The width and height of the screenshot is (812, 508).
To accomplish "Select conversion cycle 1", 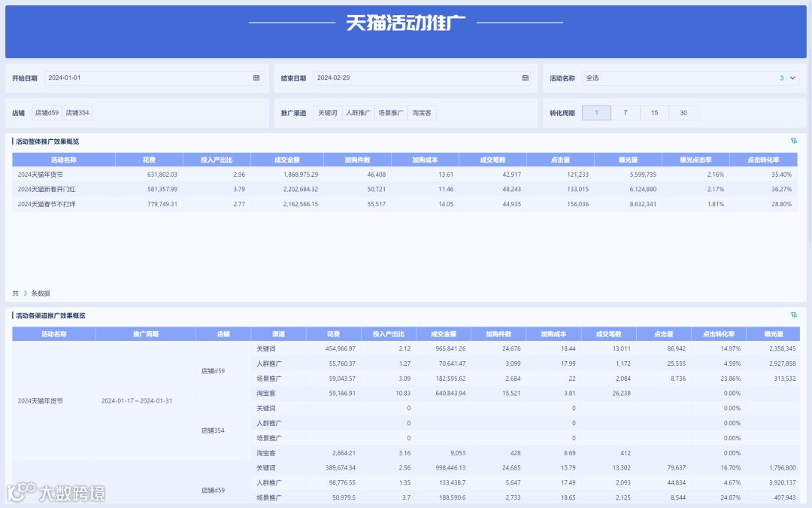I will (x=596, y=113).
